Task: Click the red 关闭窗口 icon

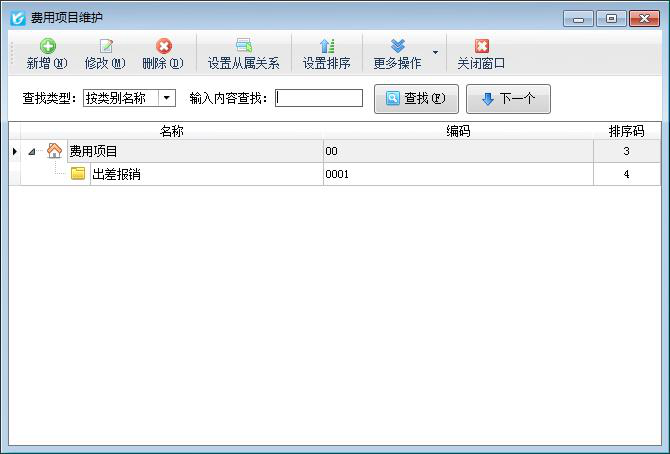Action: (x=481, y=46)
